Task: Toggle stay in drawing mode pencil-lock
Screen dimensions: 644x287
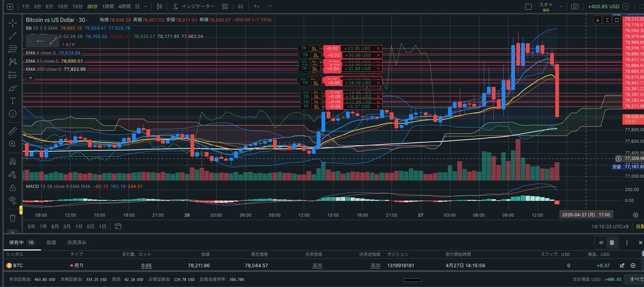Action: [x=12, y=174]
